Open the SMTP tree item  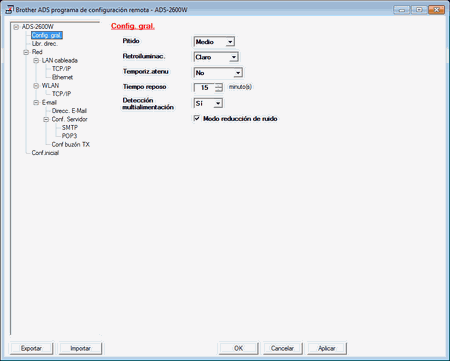click(x=70, y=127)
